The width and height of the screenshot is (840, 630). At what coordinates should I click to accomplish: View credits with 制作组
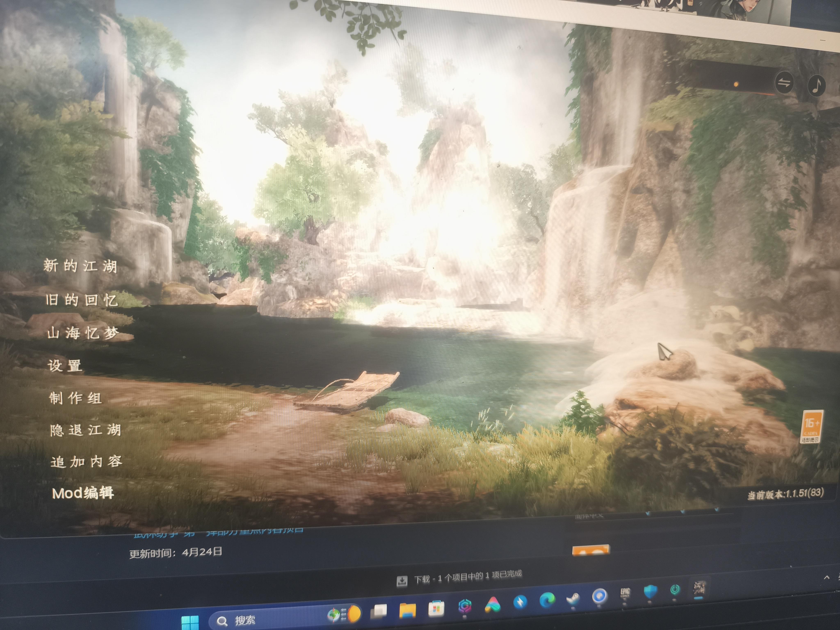coord(75,398)
